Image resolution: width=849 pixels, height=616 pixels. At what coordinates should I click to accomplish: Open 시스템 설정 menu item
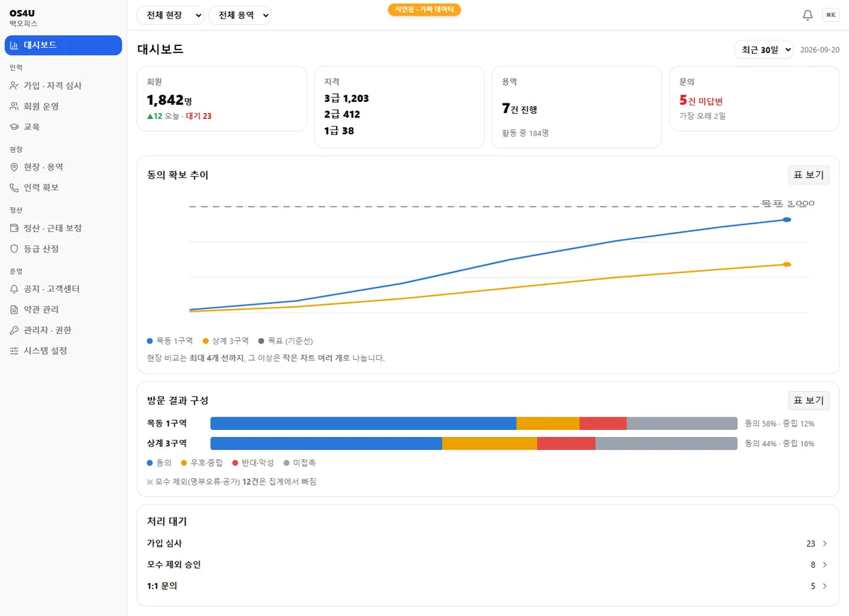tap(64, 351)
